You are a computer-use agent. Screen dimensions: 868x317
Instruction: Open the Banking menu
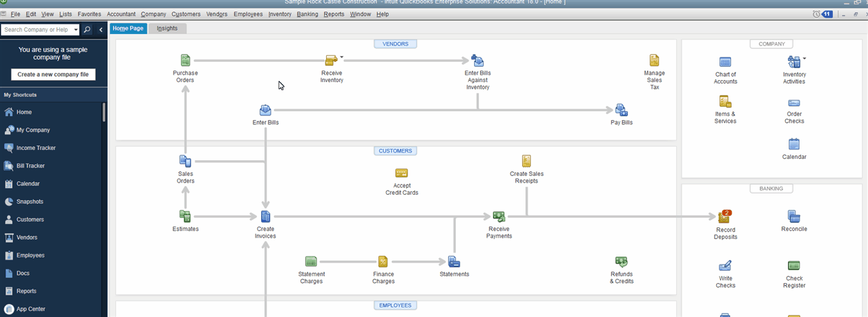coord(308,14)
